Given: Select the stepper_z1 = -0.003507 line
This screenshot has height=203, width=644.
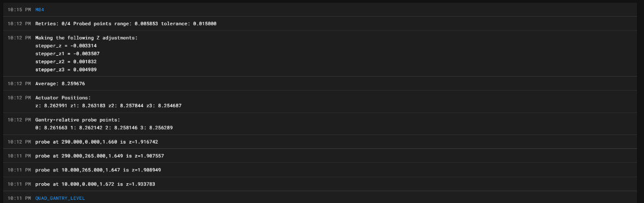Looking at the screenshot, I should pos(68,54).
